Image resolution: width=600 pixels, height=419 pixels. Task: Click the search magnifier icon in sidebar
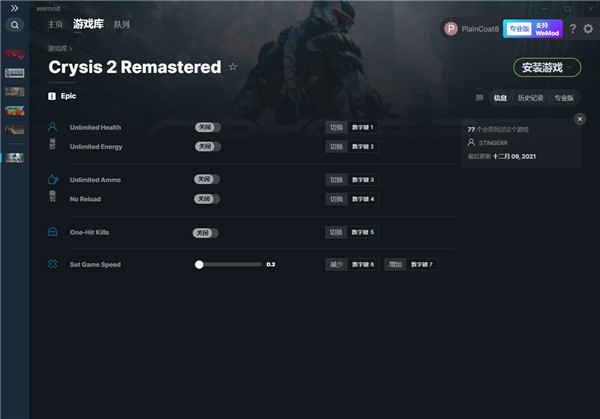pyautogui.click(x=14, y=24)
